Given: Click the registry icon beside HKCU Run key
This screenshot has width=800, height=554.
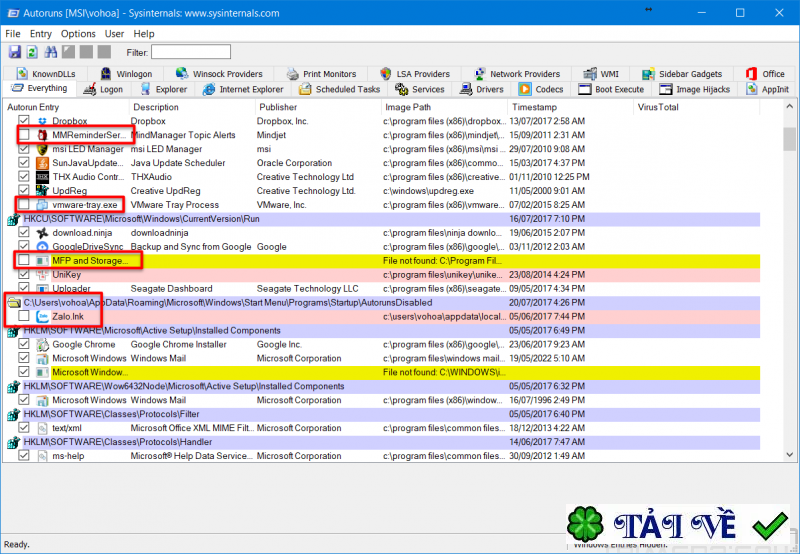Looking at the screenshot, I should (12, 218).
